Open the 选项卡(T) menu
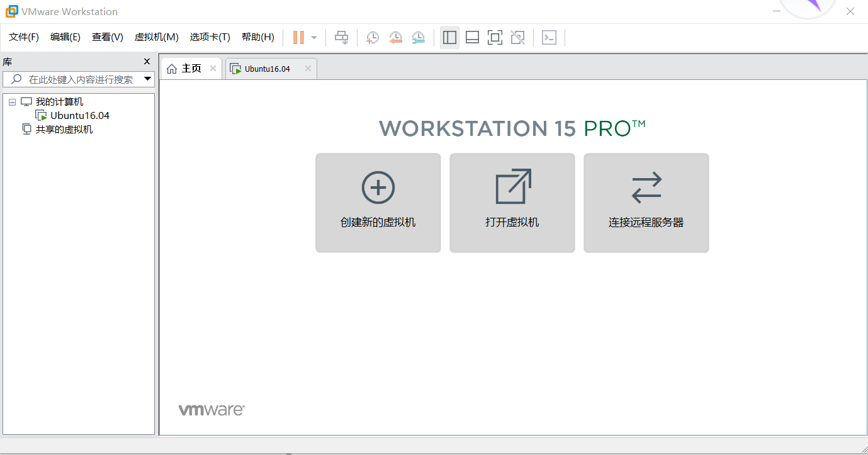Screen dimensions: 868x455 click(210, 37)
